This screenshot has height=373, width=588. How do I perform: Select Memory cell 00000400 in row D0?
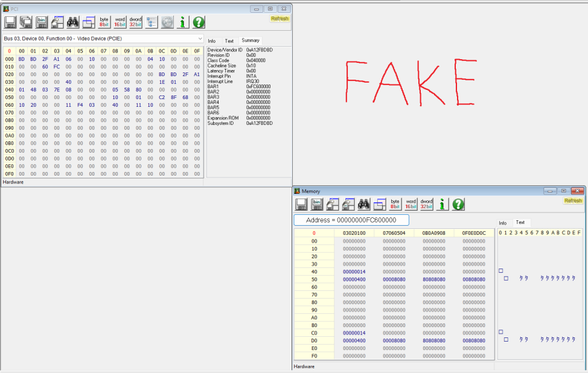pyautogui.click(x=354, y=341)
